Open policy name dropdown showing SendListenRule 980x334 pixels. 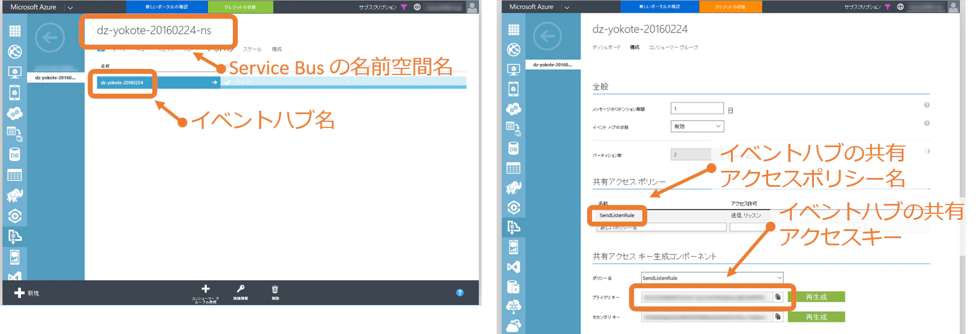[712, 278]
